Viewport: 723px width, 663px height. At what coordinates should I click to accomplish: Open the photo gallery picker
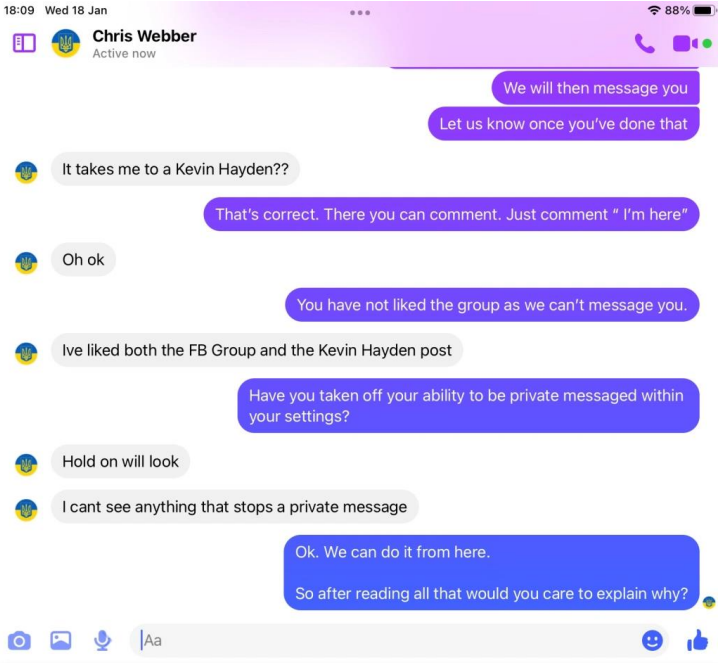click(x=60, y=640)
